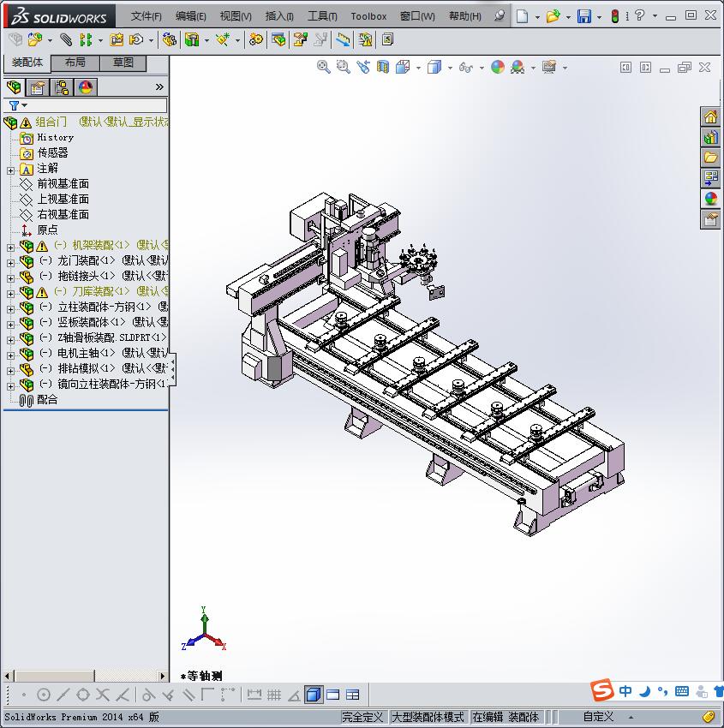Click the 自定义 units status button

click(x=598, y=717)
